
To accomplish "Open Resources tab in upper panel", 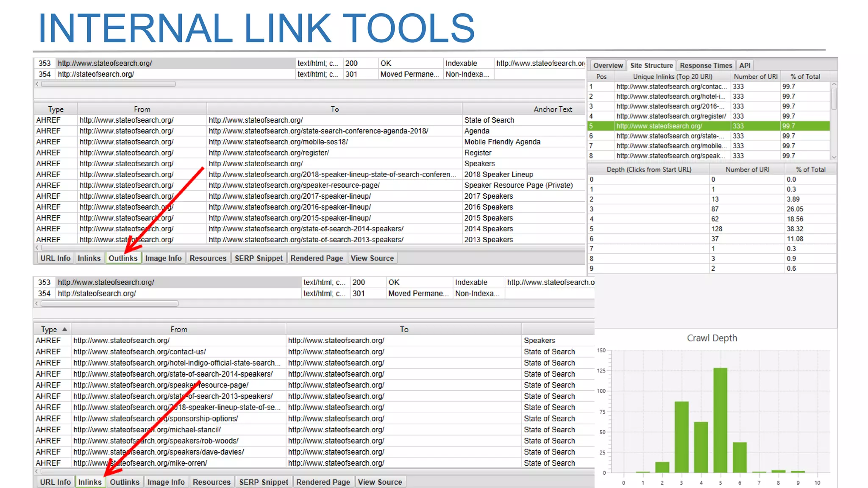I will pos(208,258).
